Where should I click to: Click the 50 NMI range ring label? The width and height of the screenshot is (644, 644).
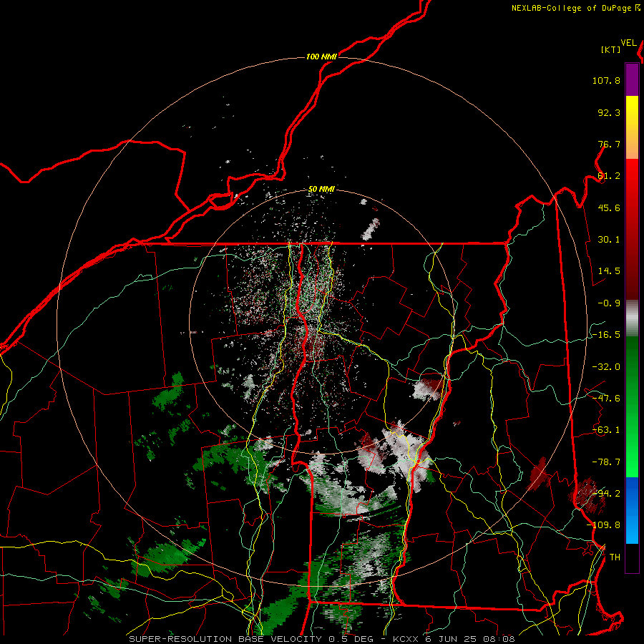(x=321, y=190)
